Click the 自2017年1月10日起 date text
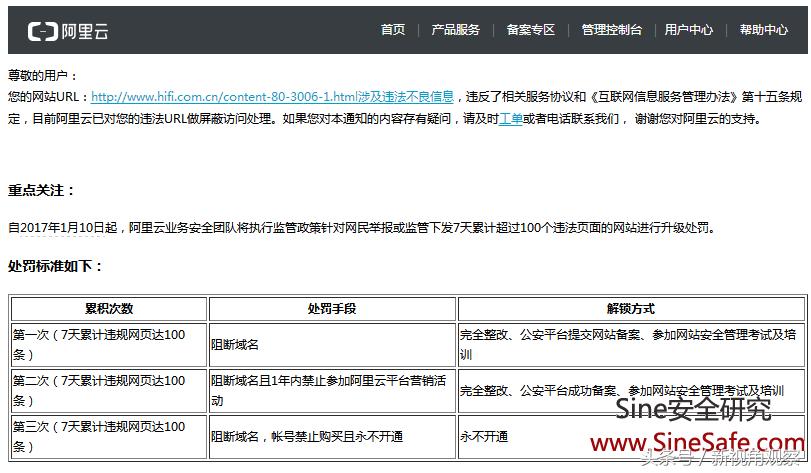The image size is (811, 473). pos(63,227)
